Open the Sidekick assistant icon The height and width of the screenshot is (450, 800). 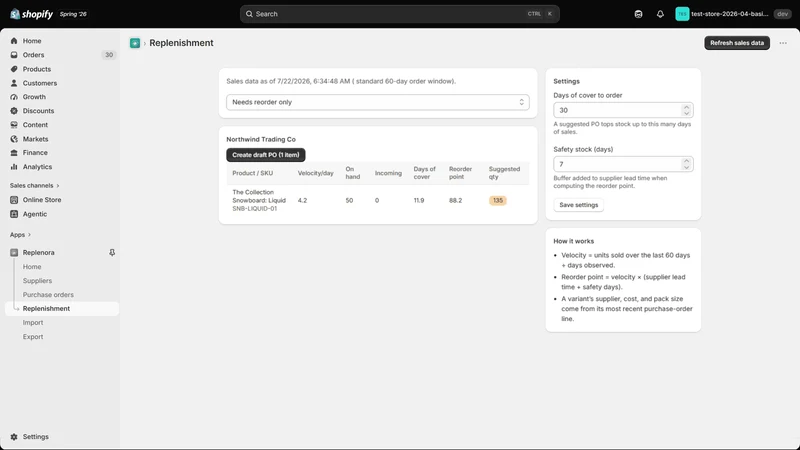pyautogui.click(x=638, y=14)
